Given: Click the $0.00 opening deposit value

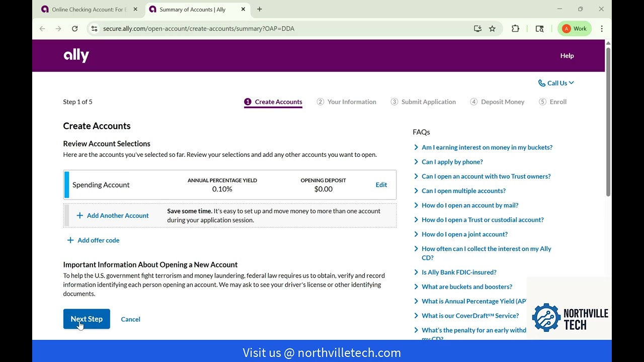Looking at the screenshot, I should [x=324, y=190].
